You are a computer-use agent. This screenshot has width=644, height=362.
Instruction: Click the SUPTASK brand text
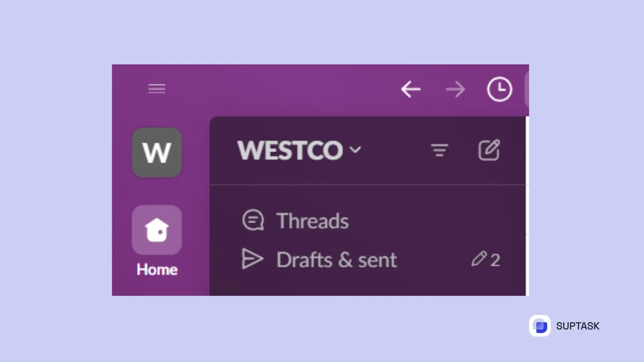tap(578, 326)
